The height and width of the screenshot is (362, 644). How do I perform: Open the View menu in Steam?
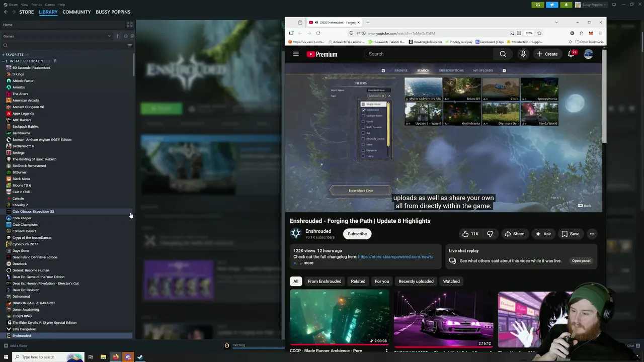(x=24, y=5)
